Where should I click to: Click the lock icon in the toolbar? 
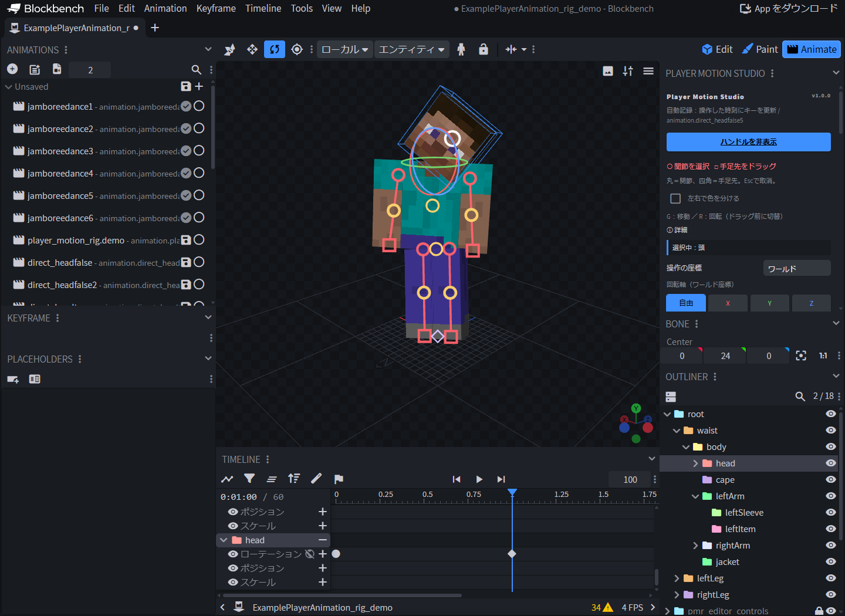click(484, 49)
